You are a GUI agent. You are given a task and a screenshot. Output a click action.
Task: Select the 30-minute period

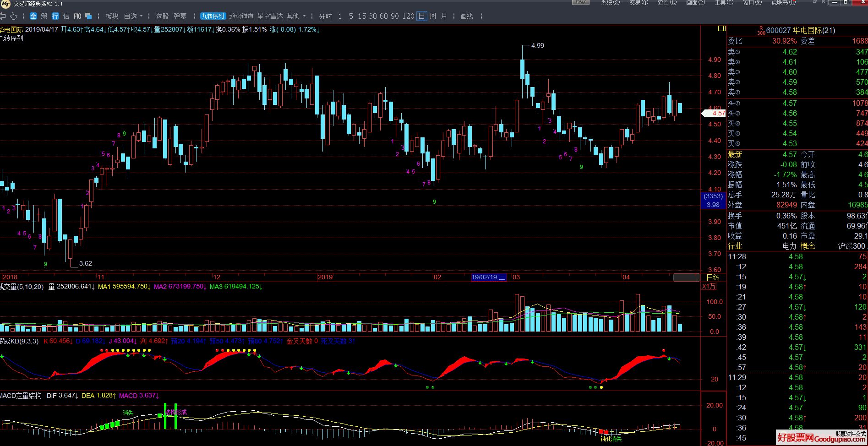(x=373, y=16)
